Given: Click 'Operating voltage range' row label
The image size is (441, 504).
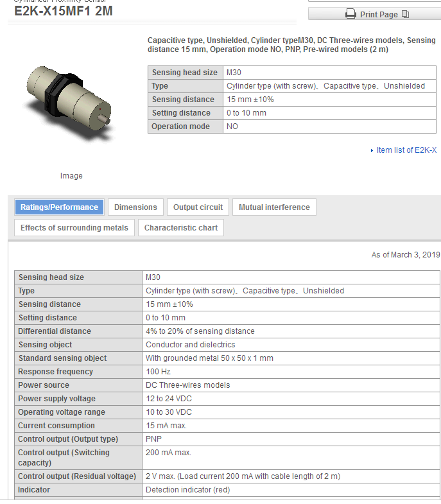Looking at the screenshot, I should pyautogui.click(x=62, y=412).
